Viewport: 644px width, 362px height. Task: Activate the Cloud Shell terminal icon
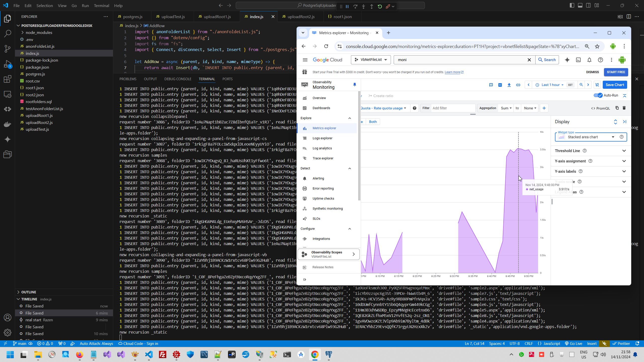pos(578,60)
